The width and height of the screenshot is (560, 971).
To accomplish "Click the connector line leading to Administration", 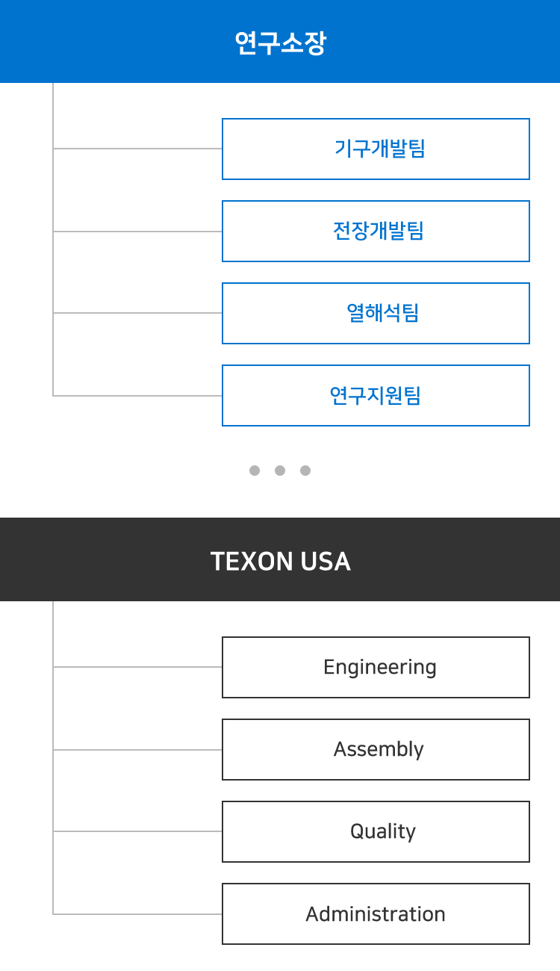I will pyautogui.click(x=138, y=913).
